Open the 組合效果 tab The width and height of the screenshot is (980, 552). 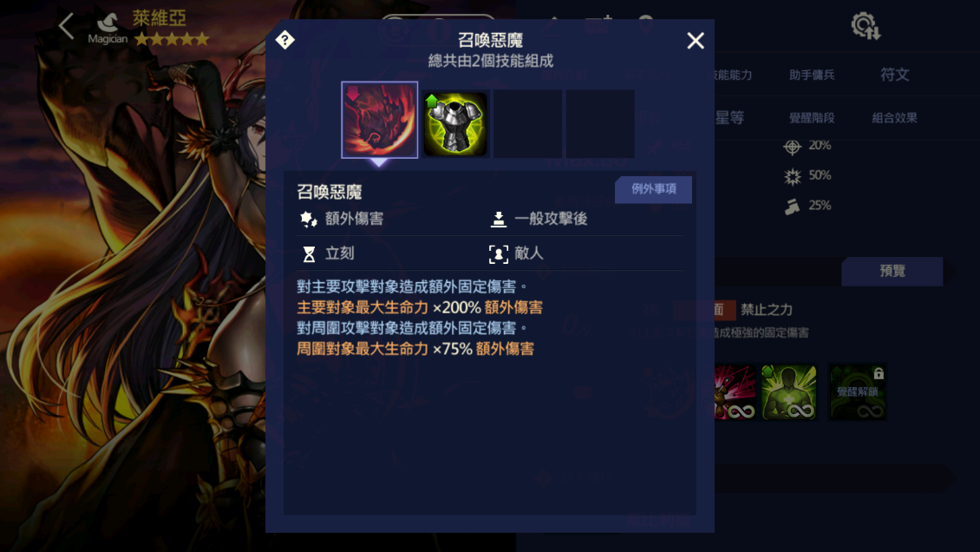point(894,117)
